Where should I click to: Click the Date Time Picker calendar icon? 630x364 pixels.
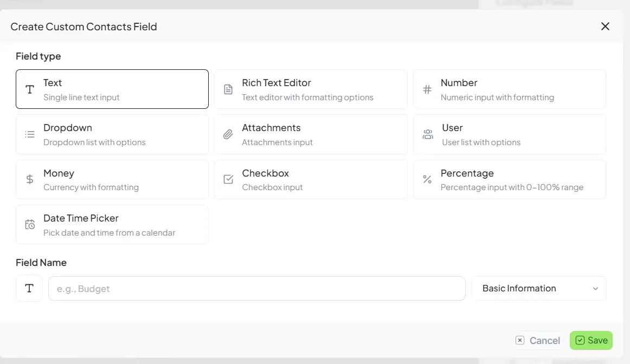29,224
